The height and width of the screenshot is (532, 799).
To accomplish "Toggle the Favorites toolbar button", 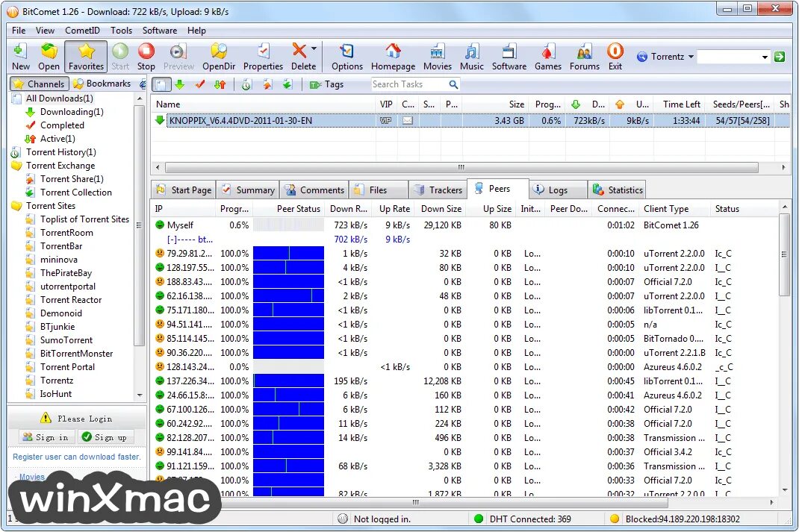I will [86, 57].
